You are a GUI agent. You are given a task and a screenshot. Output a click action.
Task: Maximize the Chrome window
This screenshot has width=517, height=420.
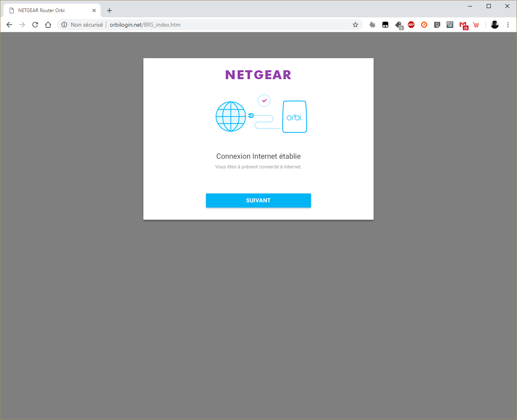tap(489, 6)
